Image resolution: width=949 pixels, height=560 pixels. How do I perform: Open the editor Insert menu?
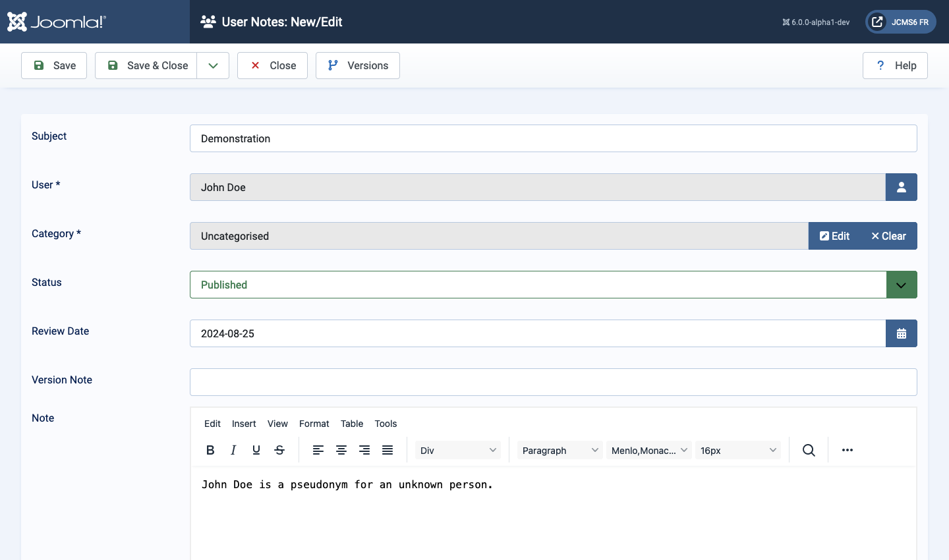[x=244, y=424]
